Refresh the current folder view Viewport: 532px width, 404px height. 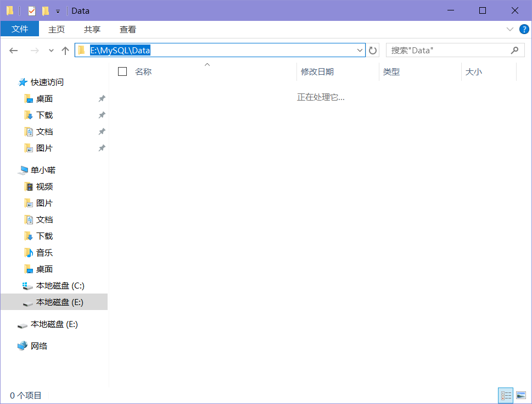pyautogui.click(x=373, y=51)
